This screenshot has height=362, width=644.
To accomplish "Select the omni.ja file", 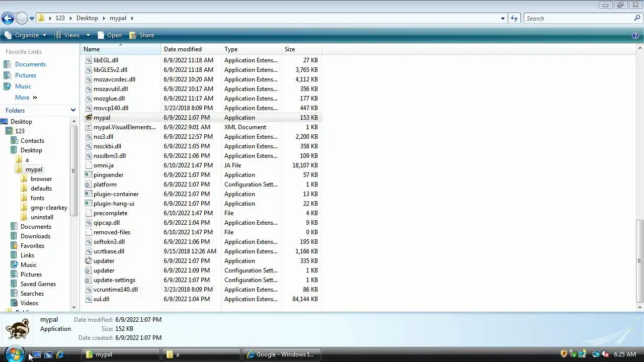I will (x=104, y=165).
